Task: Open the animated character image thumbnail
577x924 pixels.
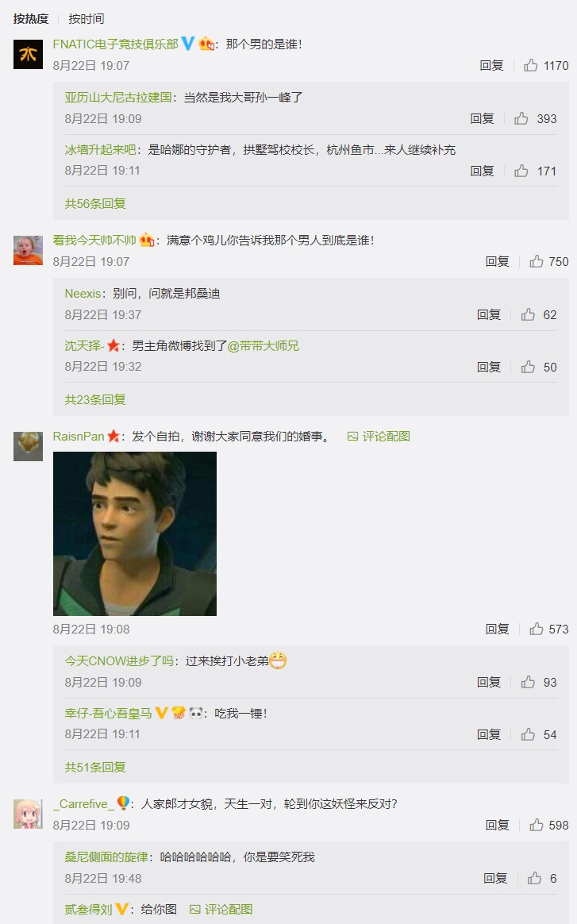Action: click(135, 533)
